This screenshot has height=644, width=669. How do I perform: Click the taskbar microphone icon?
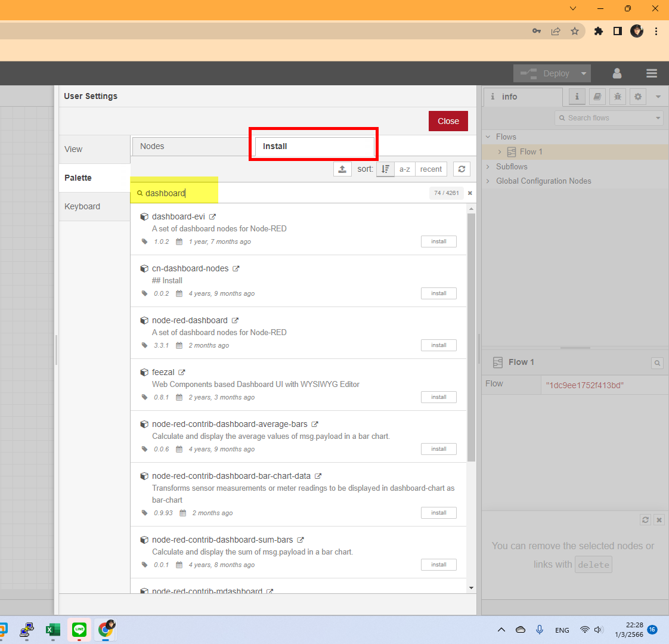pos(539,630)
